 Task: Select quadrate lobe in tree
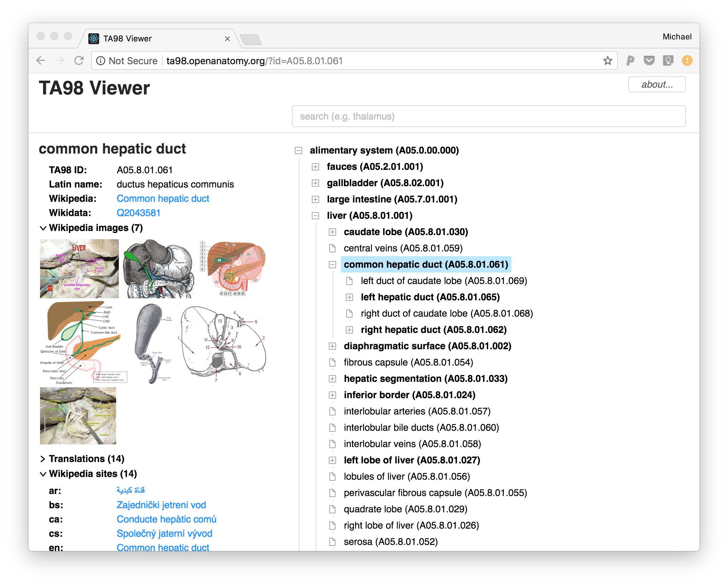405,509
